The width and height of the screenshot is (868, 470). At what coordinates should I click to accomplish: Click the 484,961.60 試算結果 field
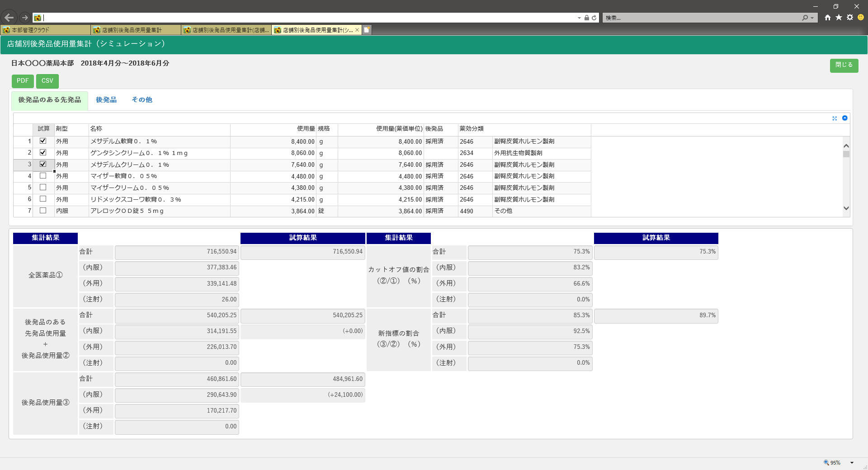[x=303, y=380]
